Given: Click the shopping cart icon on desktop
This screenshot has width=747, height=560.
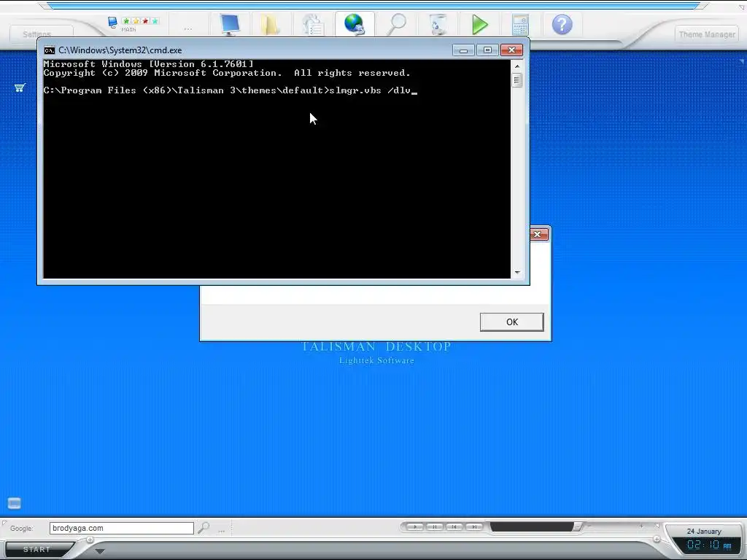Looking at the screenshot, I should point(20,87).
